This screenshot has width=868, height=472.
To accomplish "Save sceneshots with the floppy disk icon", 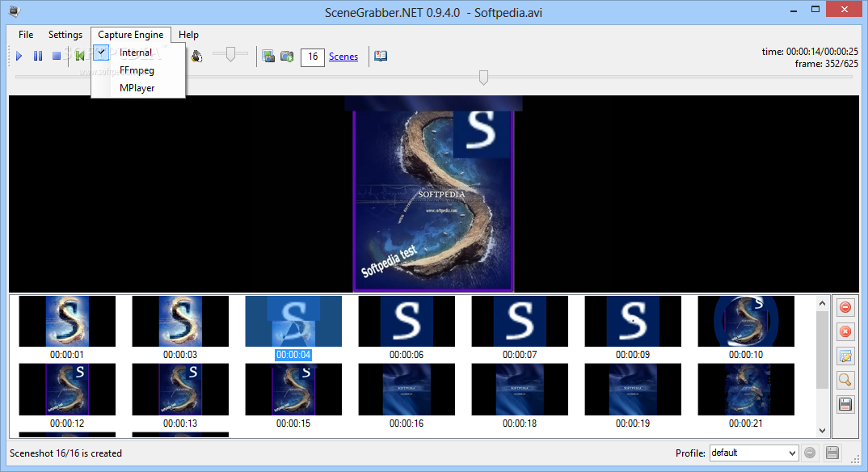I will pos(845,404).
